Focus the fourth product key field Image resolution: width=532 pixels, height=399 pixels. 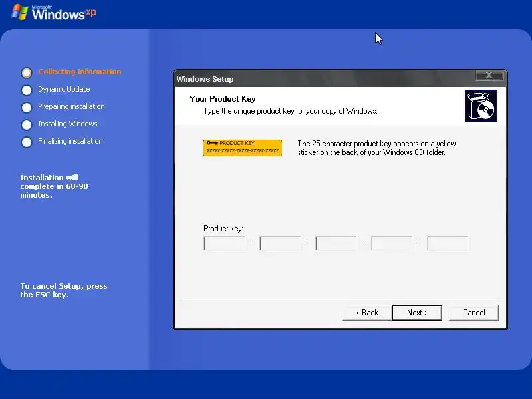pyautogui.click(x=392, y=243)
